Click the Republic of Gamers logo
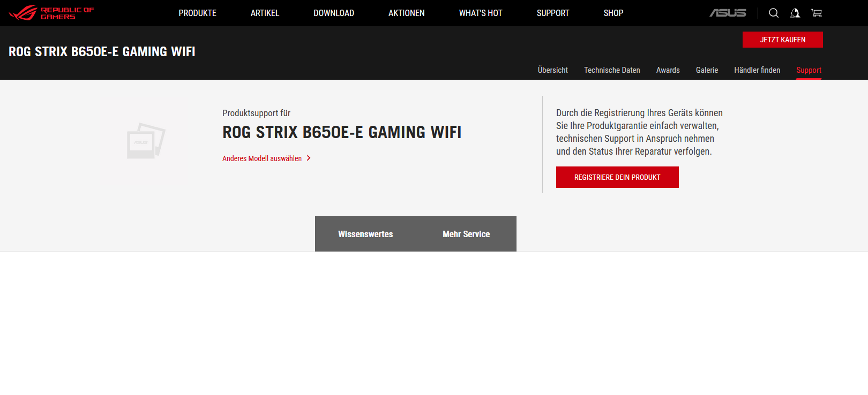Screen dimensions: 868x395 tap(51, 13)
